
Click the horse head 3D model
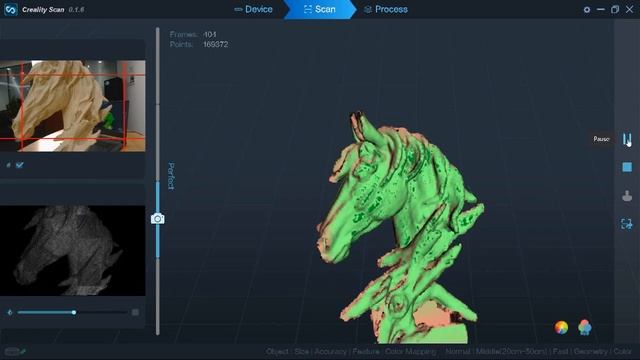(x=400, y=227)
